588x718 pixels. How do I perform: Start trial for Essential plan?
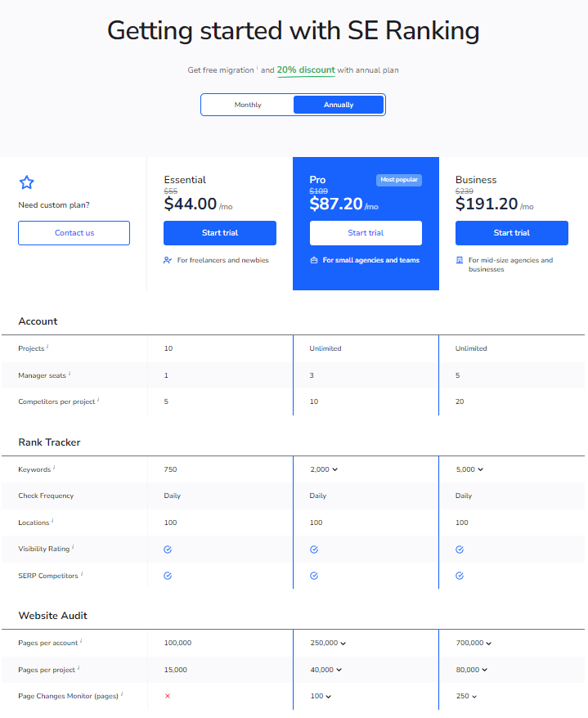coord(220,232)
